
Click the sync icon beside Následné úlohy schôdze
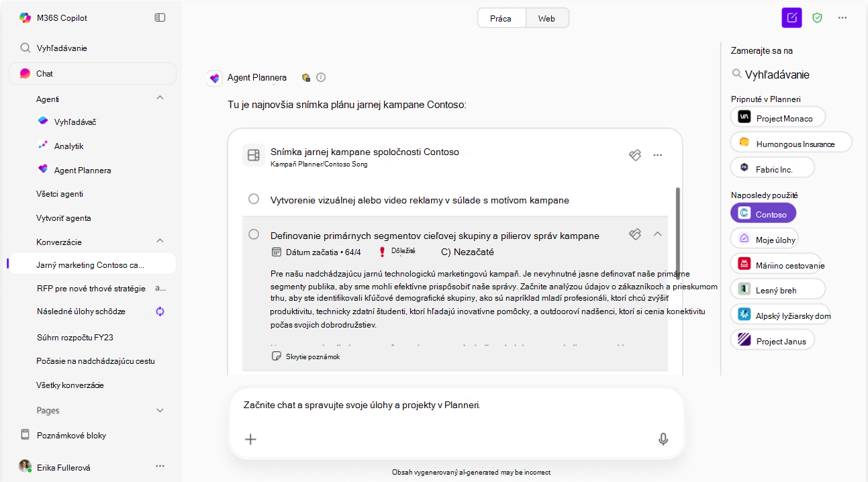(x=160, y=311)
